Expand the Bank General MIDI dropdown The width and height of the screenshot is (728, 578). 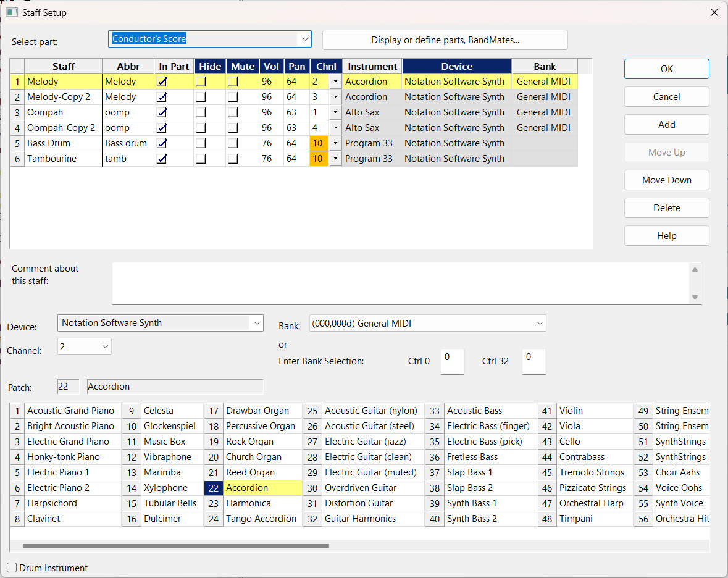point(539,323)
